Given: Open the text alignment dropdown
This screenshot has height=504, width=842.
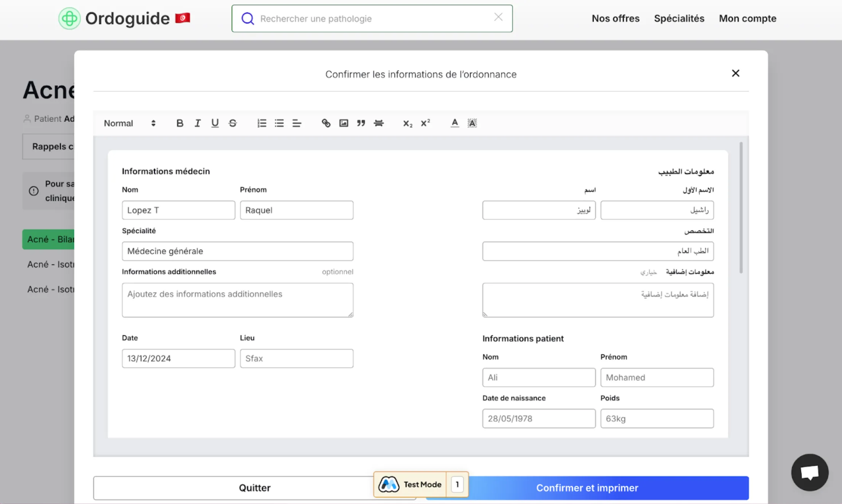Looking at the screenshot, I should tap(297, 123).
